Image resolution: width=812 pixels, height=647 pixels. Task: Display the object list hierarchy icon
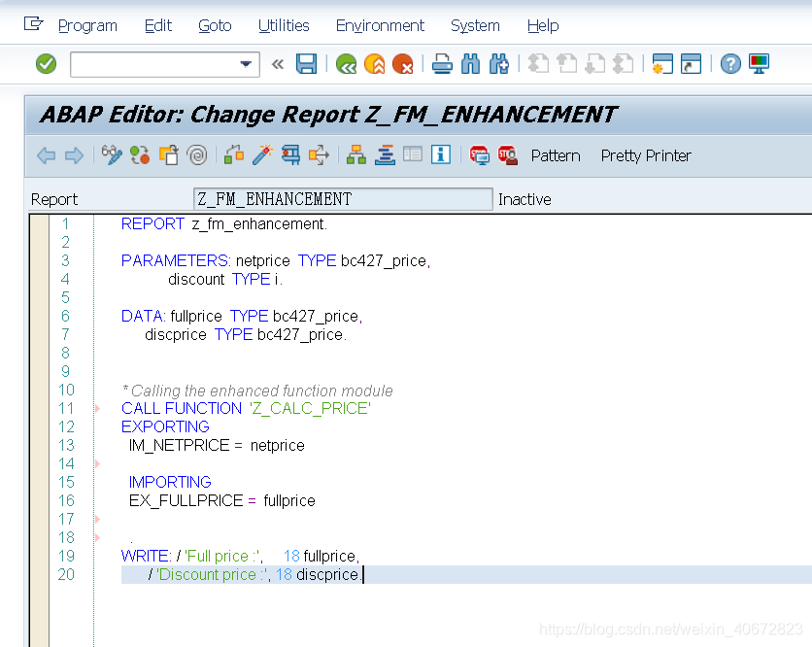click(x=356, y=155)
